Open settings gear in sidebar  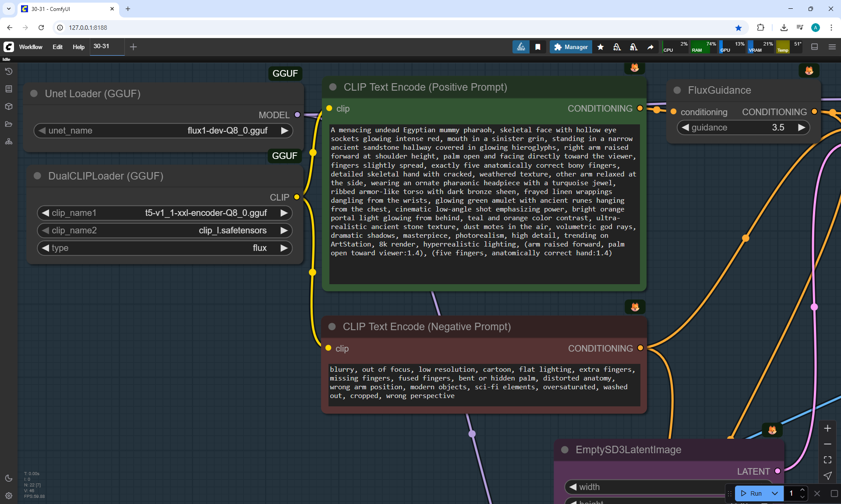coord(9,496)
